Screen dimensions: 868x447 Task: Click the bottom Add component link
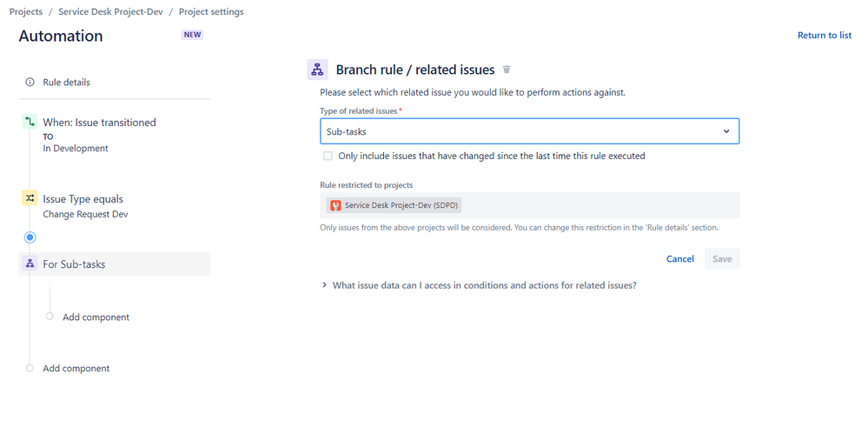tap(76, 369)
